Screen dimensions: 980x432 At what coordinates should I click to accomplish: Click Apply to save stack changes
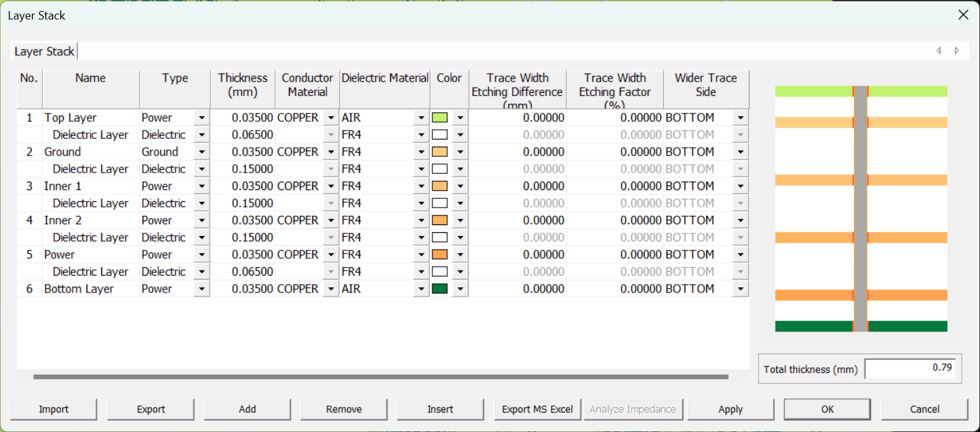pos(730,409)
